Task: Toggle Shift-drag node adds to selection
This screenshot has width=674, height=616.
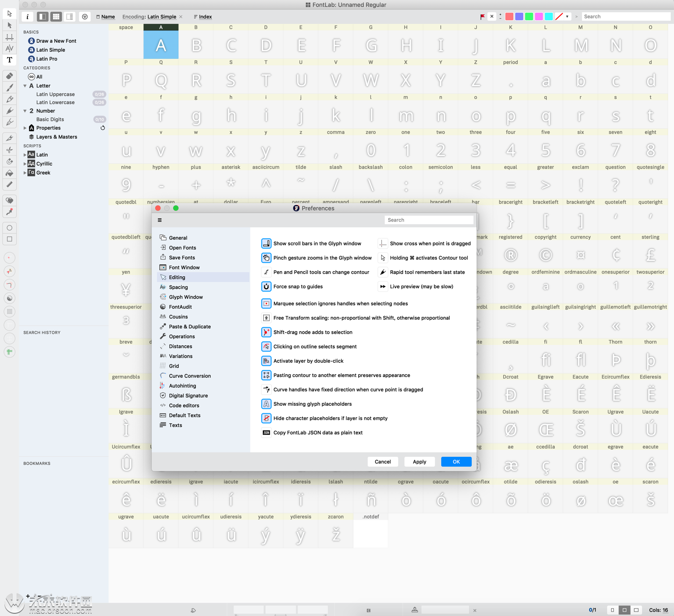Action: (x=266, y=332)
